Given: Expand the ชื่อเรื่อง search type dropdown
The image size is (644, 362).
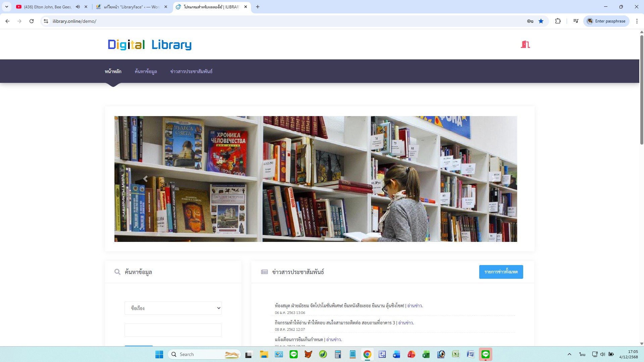Looking at the screenshot, I should point(173,308).
